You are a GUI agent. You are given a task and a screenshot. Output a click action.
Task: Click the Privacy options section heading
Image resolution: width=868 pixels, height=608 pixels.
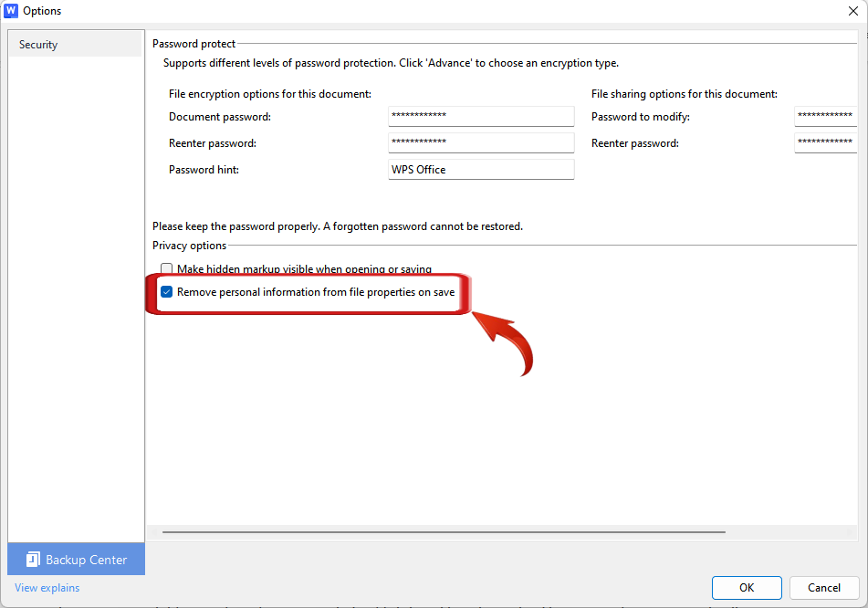(189, 246)
